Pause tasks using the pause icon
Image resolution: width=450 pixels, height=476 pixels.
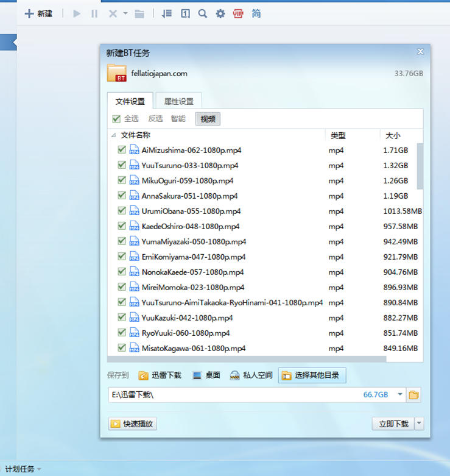[94, 13]
